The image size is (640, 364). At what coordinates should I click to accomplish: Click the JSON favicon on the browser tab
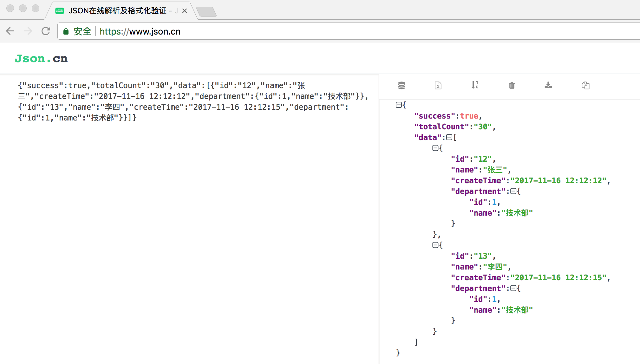pyautogui.click(x=59, y=10)
